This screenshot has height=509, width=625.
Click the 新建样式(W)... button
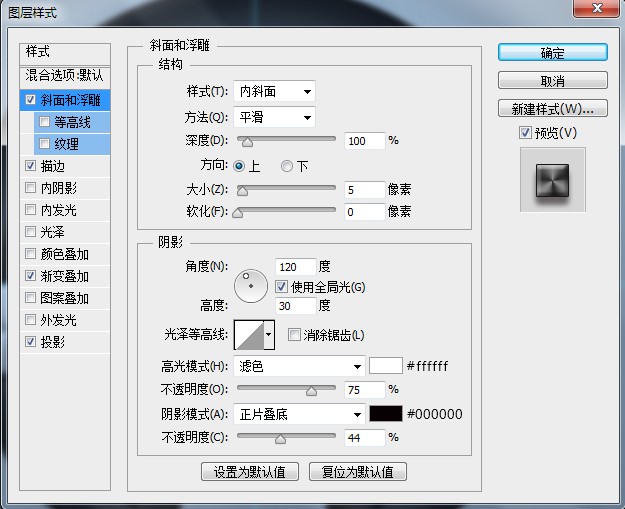click(x=552, y=108)
